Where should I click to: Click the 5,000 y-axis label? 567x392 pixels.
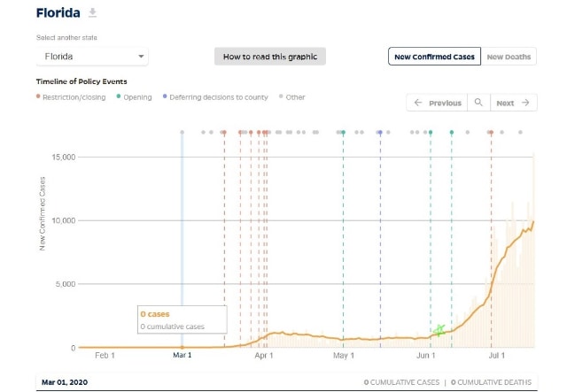pos(66,284)
